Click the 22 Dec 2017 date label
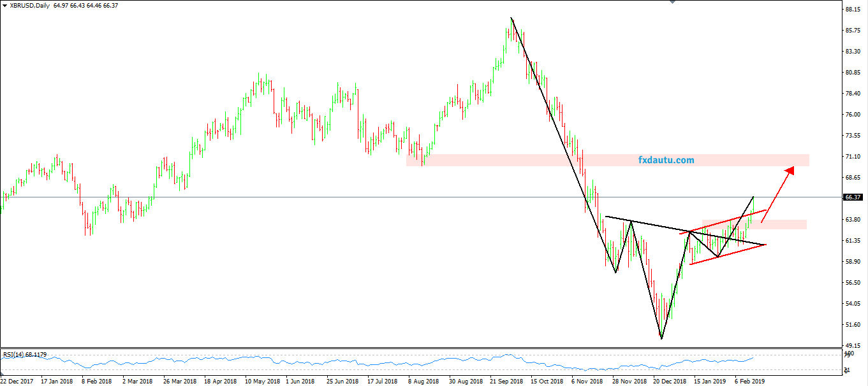 [18, 381]
